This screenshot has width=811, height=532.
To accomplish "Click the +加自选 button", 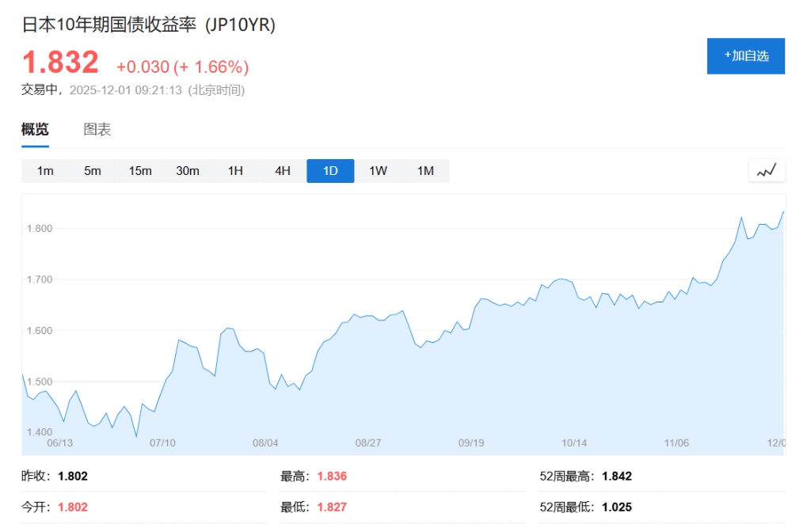I will point(745,56).
